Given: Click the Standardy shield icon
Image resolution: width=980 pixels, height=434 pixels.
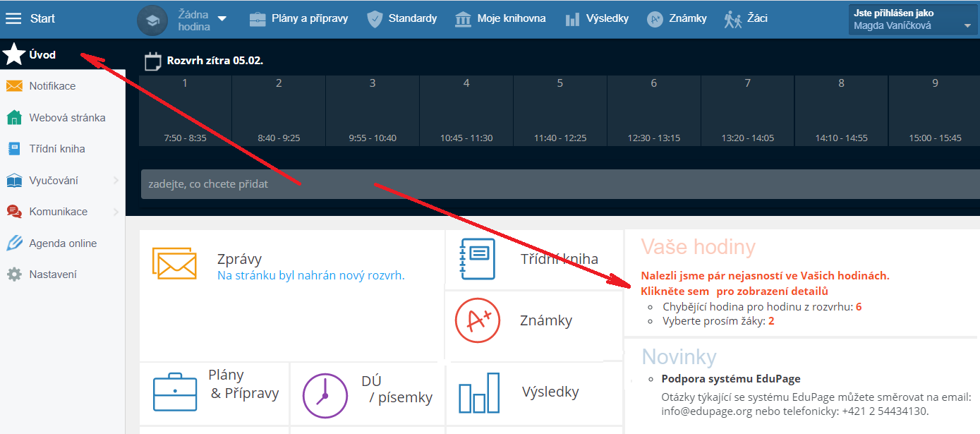Looking at the screenshot, I should tap(375, 19).
